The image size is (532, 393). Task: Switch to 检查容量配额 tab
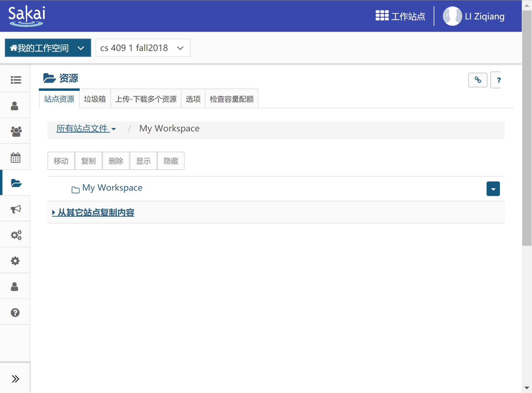pos(232,99)
